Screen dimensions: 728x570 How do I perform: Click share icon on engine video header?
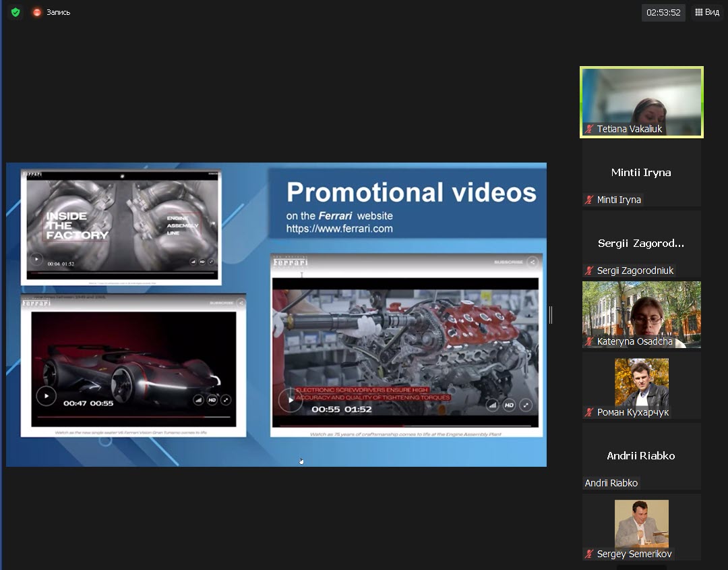pyautogui.click(x=533, y=262)
